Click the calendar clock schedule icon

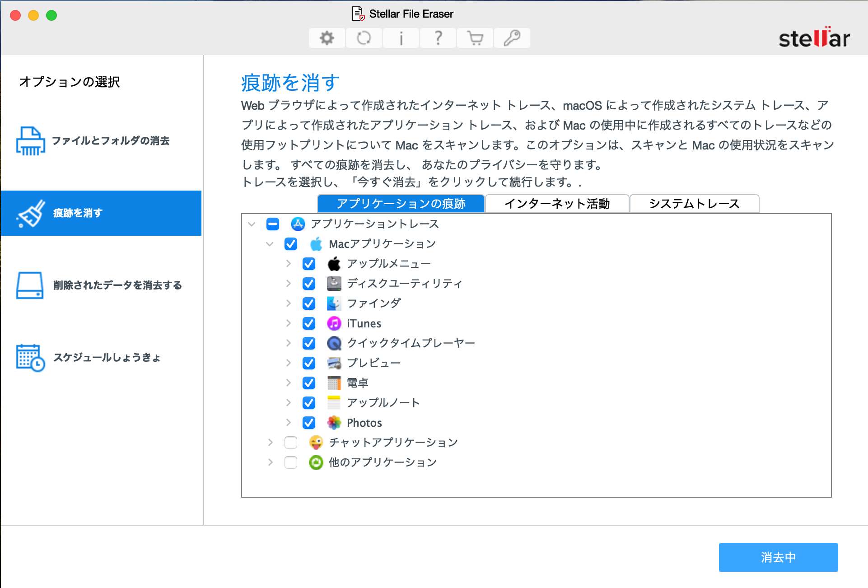[x=30, y=358]
